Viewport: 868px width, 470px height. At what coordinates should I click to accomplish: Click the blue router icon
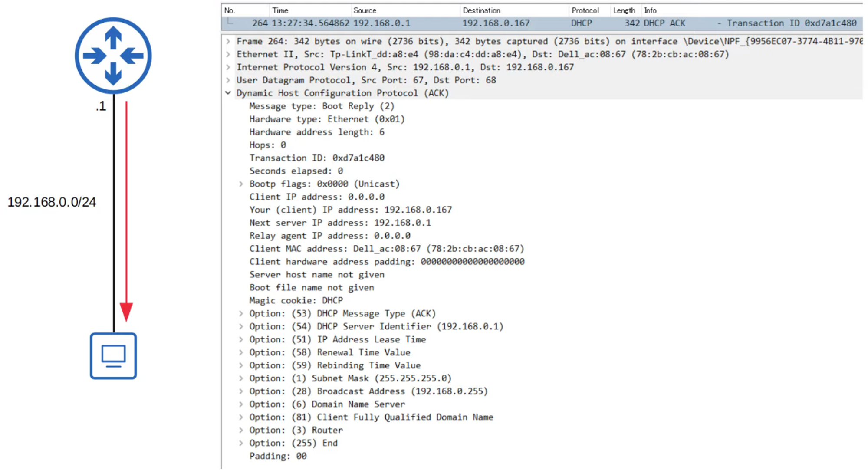tap(113, 56)
